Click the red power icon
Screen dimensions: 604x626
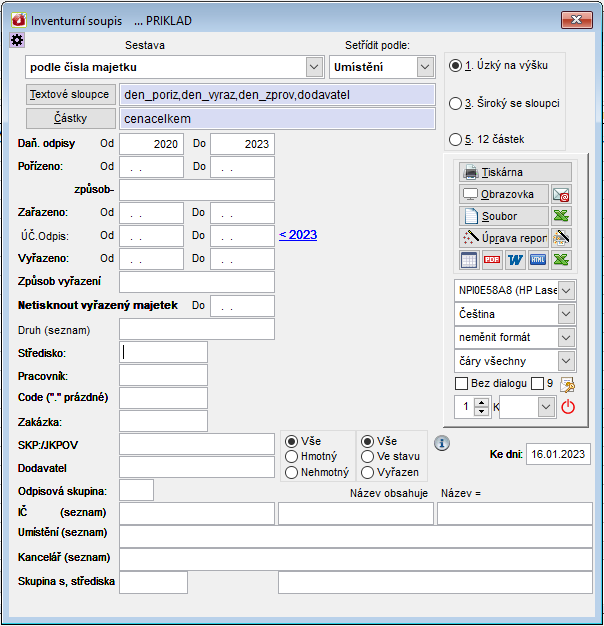coord(568,407)
